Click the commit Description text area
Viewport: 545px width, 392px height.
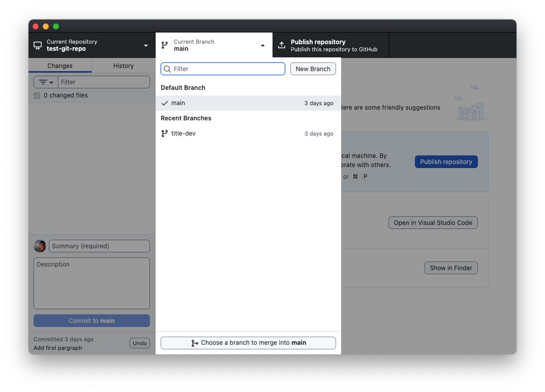[92, 283]
